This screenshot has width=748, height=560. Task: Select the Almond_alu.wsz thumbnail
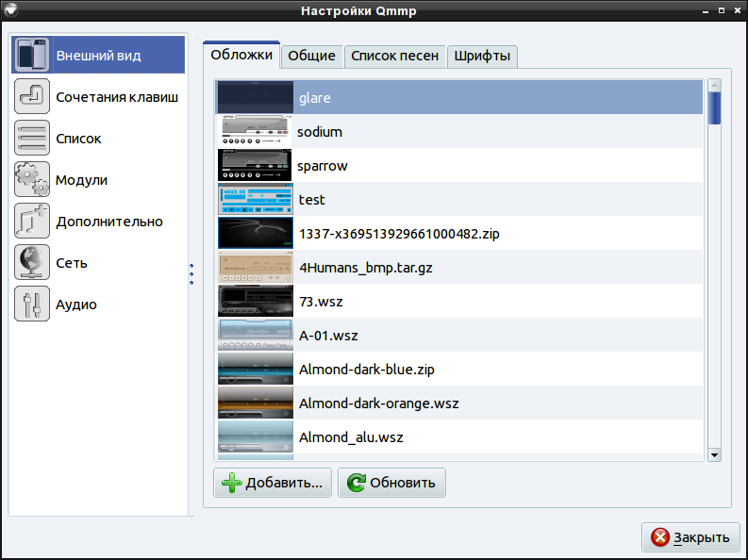(x=256, y=436)
